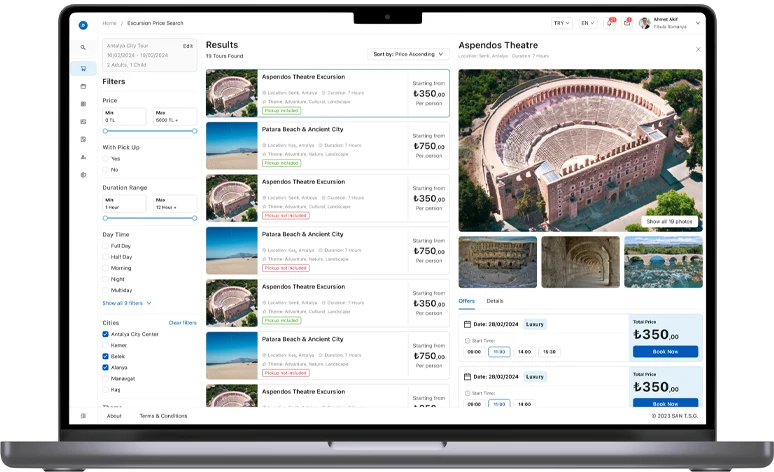Image resolution: width=774 pixels, height=472 pixels.
Task: Open the inbox icon beside the bell
Action: (626, 23)
